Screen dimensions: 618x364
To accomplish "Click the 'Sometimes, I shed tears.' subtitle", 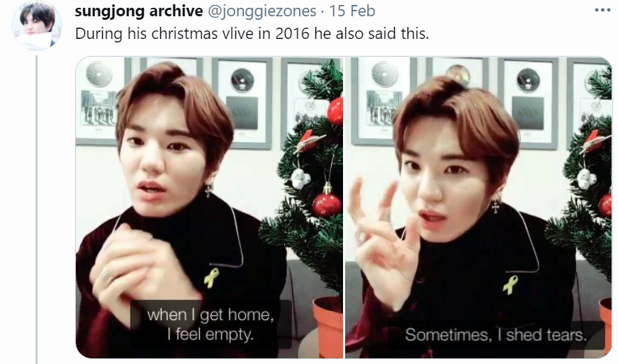I will pyautogui.click(x=496, y=335).
